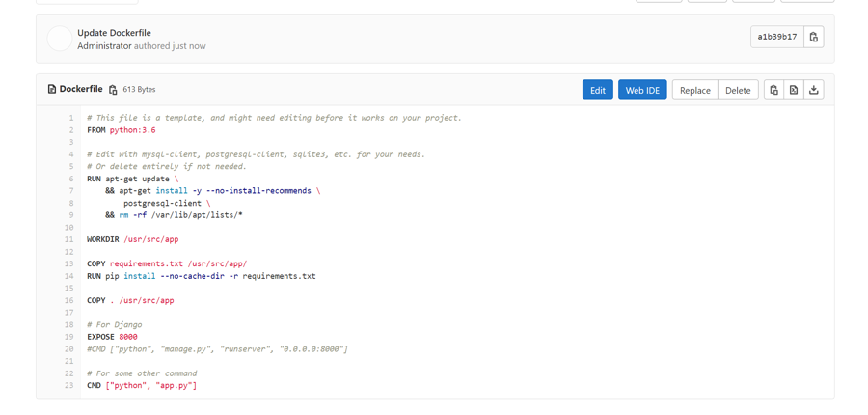The image size is (868, 415).
Task: Click the Dockerfile document icon
Action: tap(52, 89)
